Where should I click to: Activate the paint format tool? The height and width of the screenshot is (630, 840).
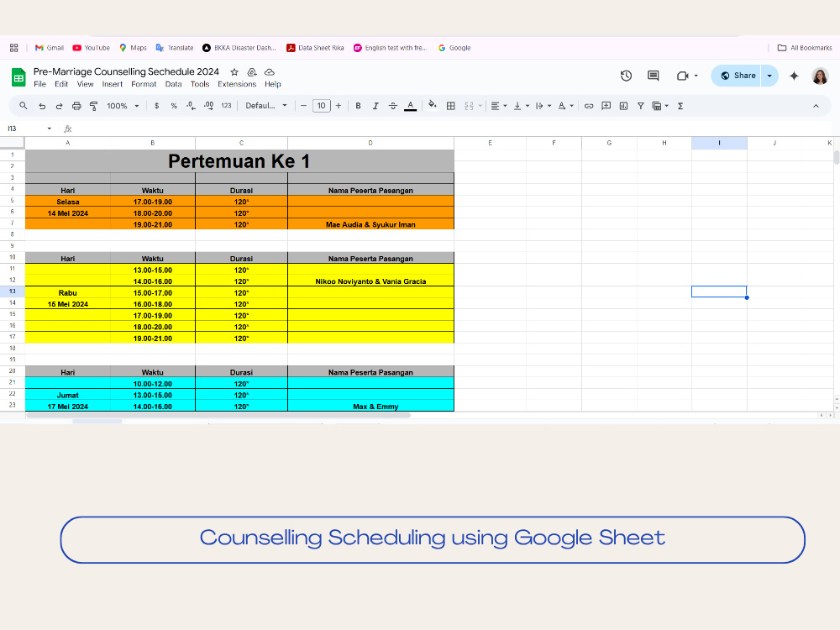(x=94, y=106)
